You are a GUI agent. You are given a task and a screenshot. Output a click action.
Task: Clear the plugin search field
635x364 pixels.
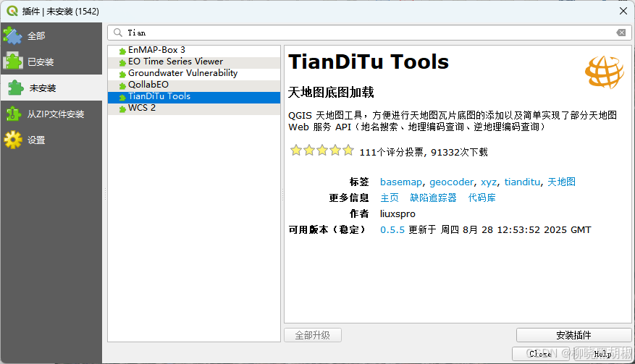[621, 33]
